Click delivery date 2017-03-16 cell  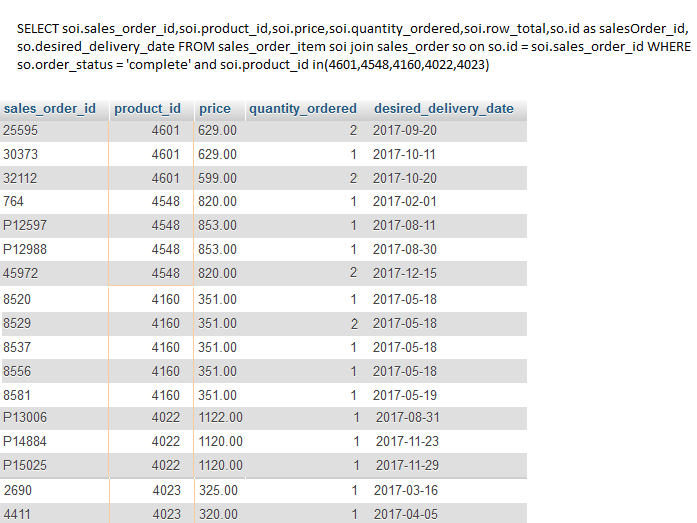tap(405, 491)
